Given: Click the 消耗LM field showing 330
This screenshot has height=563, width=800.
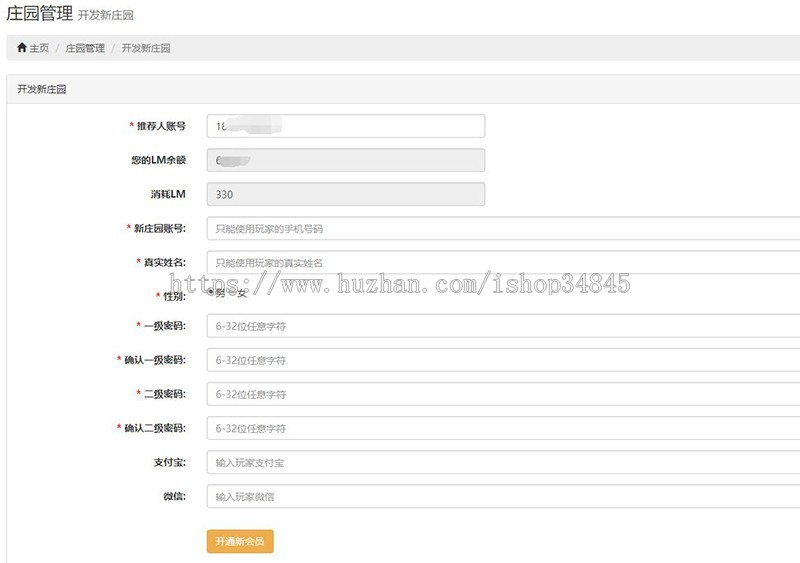Looking at the screenshot, I should point(346,194).
